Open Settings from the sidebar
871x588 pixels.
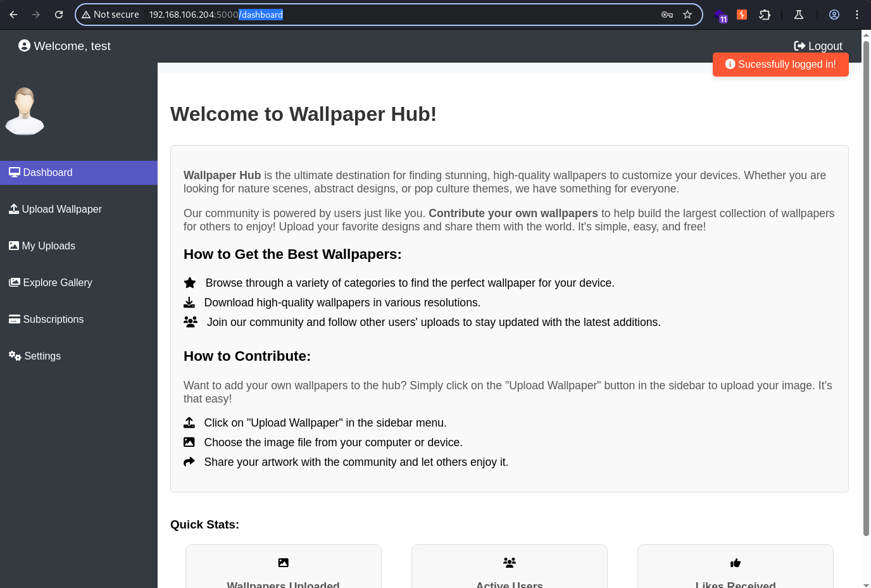(x=78, y=356)
